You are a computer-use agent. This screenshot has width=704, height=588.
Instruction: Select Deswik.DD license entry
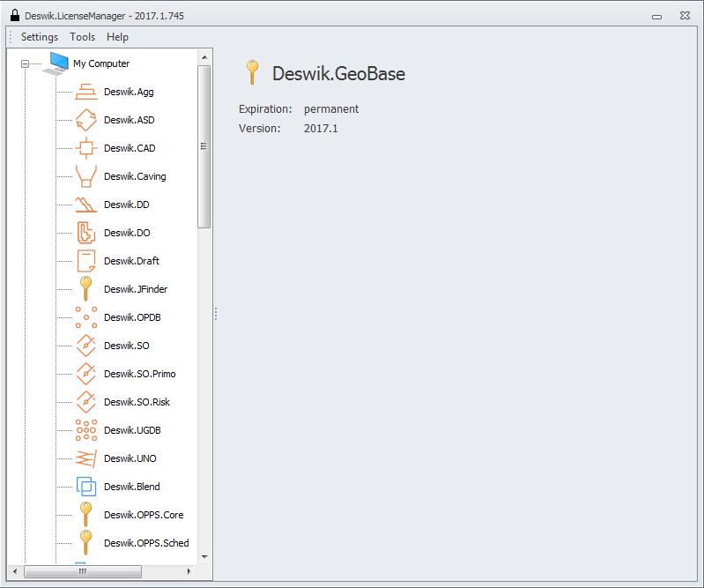(x=126, y=205)
